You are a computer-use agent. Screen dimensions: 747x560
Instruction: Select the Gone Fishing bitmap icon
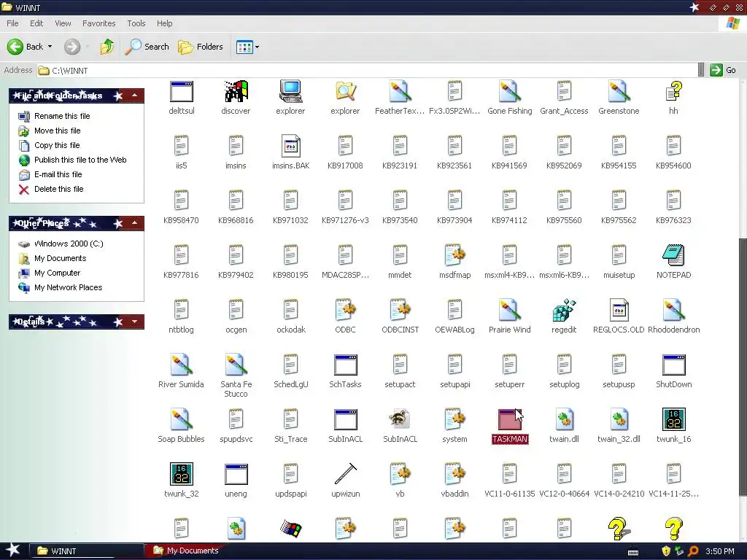click(x=510, y=91)
